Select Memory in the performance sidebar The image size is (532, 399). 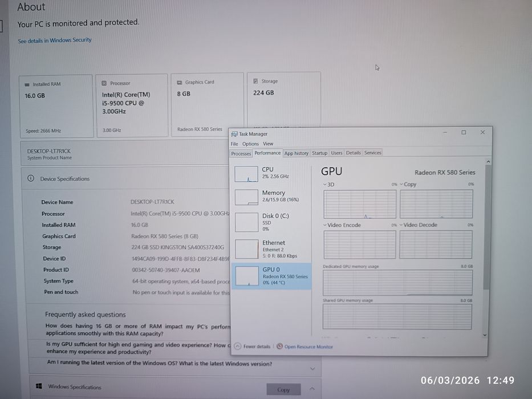click(271, 197)
